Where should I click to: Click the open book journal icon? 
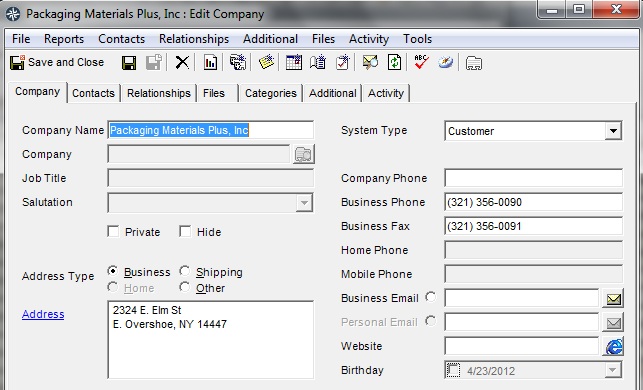pyautogui.click(x=318, y=63)
